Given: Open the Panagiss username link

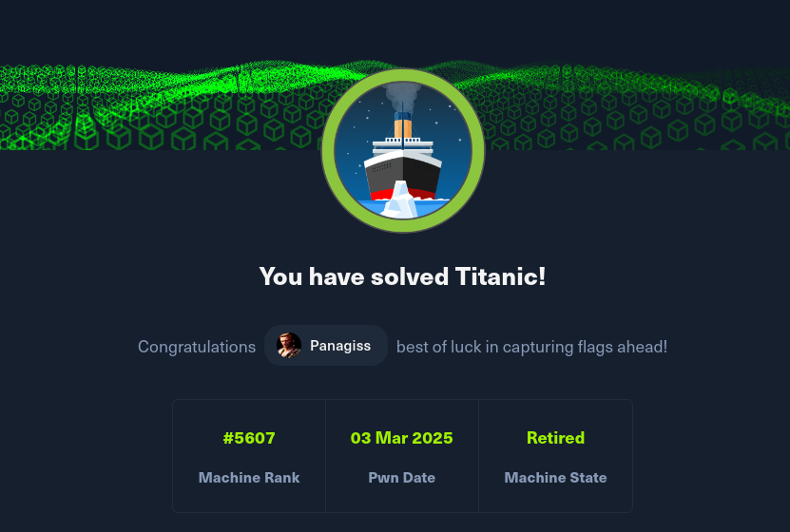Looking at the screenshot, I should 340,346.
